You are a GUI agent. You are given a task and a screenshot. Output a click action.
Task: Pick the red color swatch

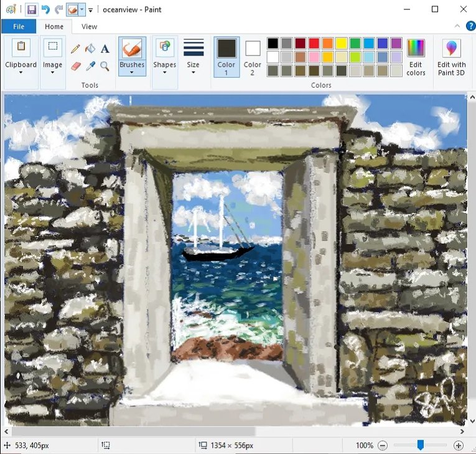click(314, 43)
